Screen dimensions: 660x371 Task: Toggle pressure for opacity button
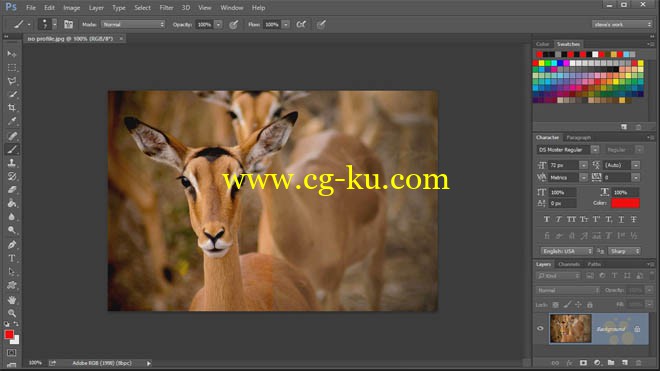[234, 24]
